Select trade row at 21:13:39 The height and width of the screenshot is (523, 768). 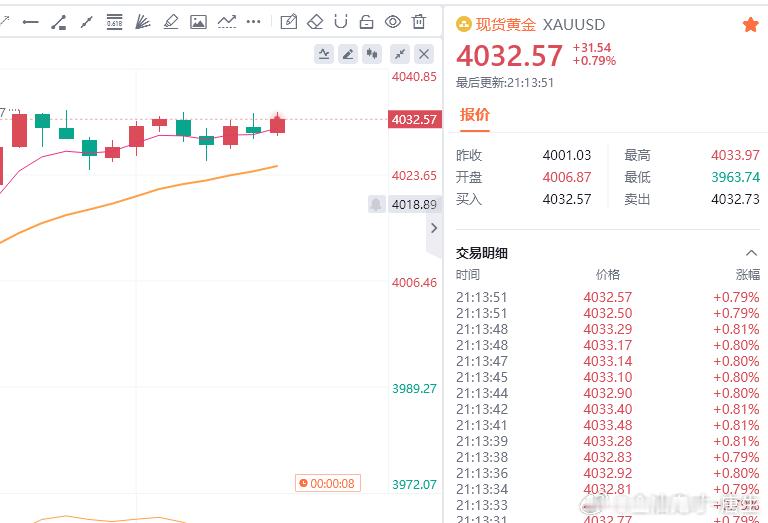coord(608,441)
